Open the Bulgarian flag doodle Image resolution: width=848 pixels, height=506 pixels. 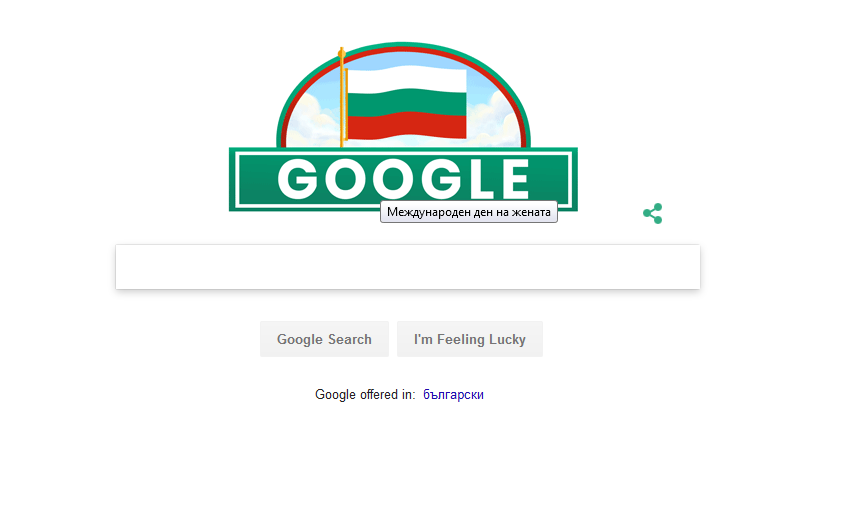tap(403, 126)
